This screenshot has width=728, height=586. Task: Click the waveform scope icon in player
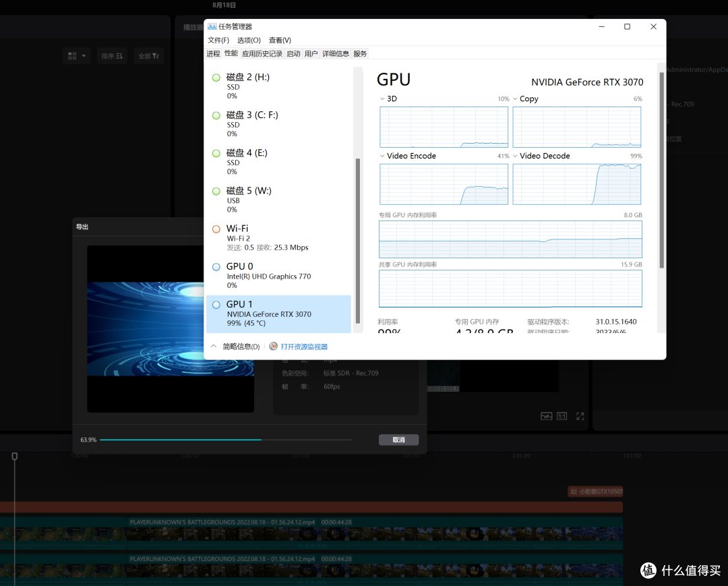tap(546, 417)
